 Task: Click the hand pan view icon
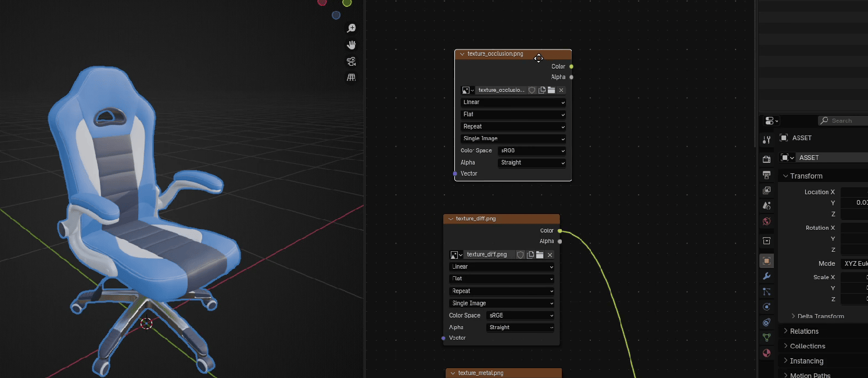point(351,45)
